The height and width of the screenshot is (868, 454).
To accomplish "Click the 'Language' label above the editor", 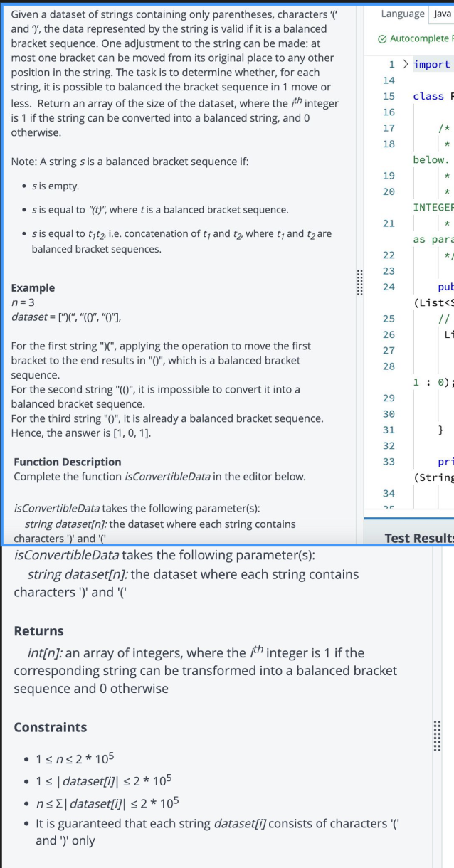I will pos(402,14).
